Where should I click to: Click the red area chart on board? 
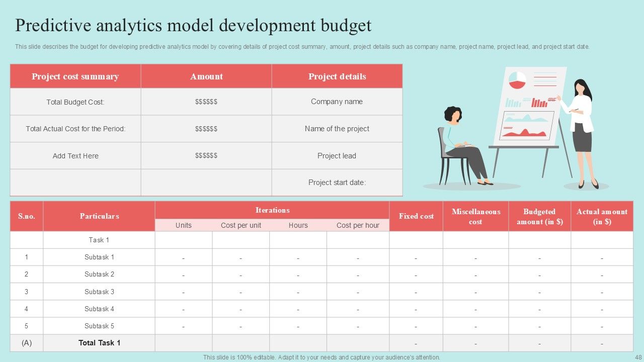524,133
